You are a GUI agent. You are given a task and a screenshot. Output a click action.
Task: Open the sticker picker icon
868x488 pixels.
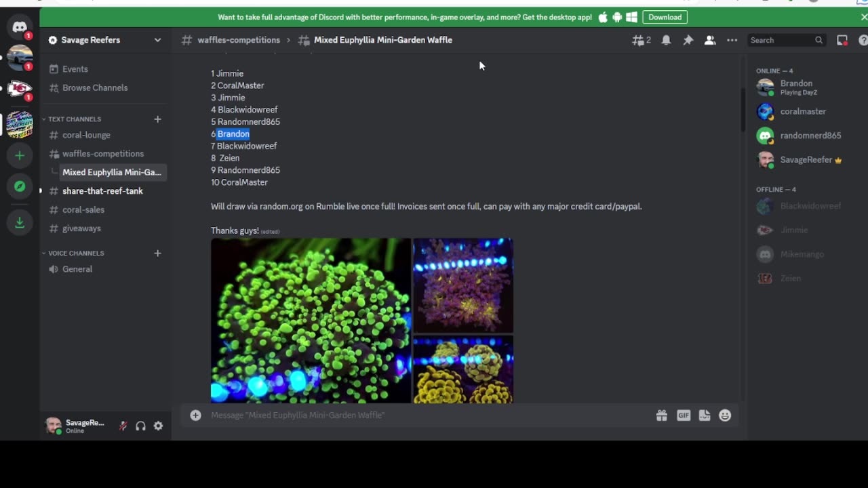[705, 415]
